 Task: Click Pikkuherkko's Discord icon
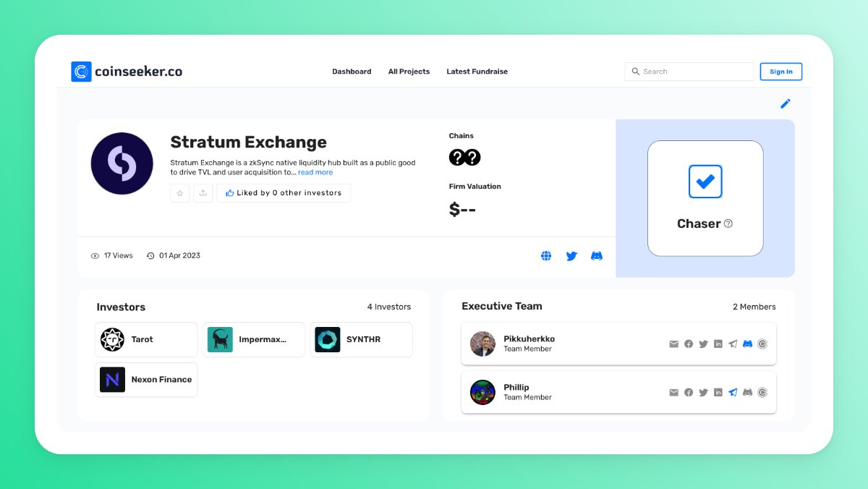pos(747,344)
